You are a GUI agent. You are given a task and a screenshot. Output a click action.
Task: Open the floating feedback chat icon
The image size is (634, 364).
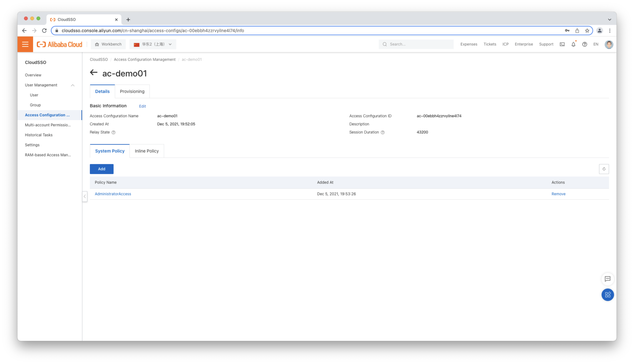(607, 279)
